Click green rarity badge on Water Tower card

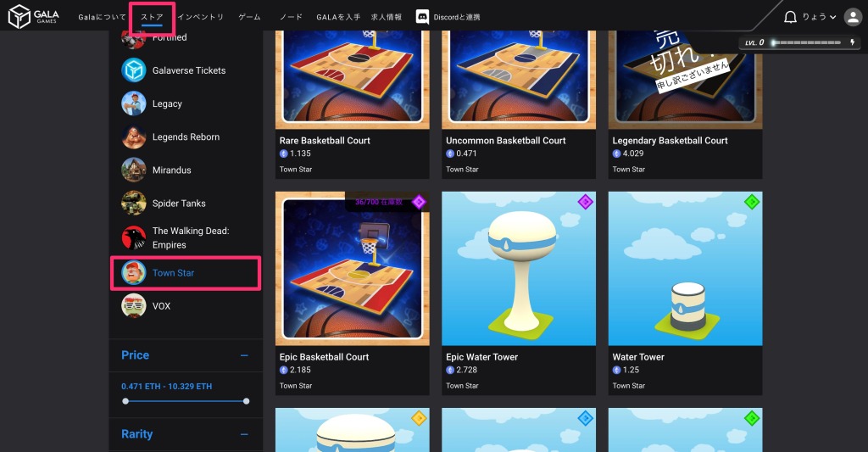[x=752, y=202]
